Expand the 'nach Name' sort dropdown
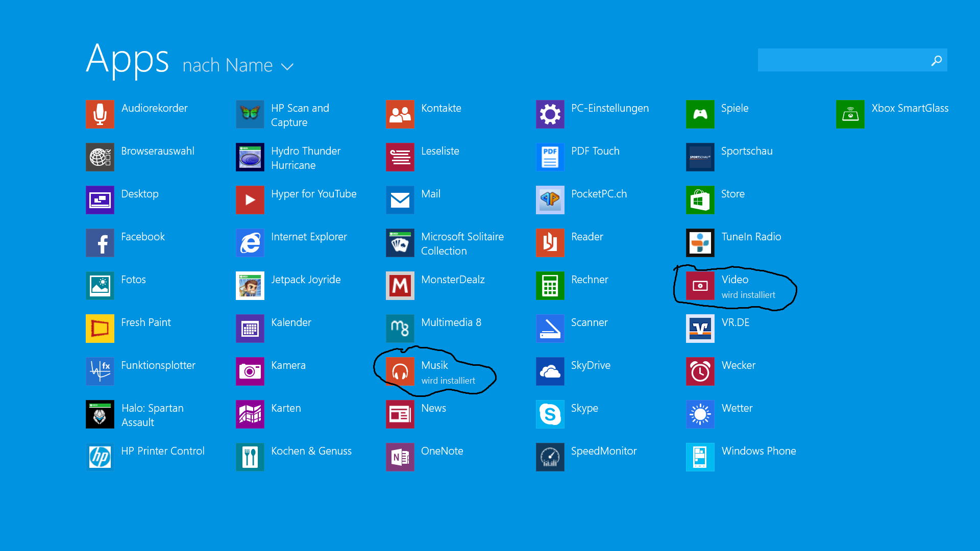 pos(238,65)
